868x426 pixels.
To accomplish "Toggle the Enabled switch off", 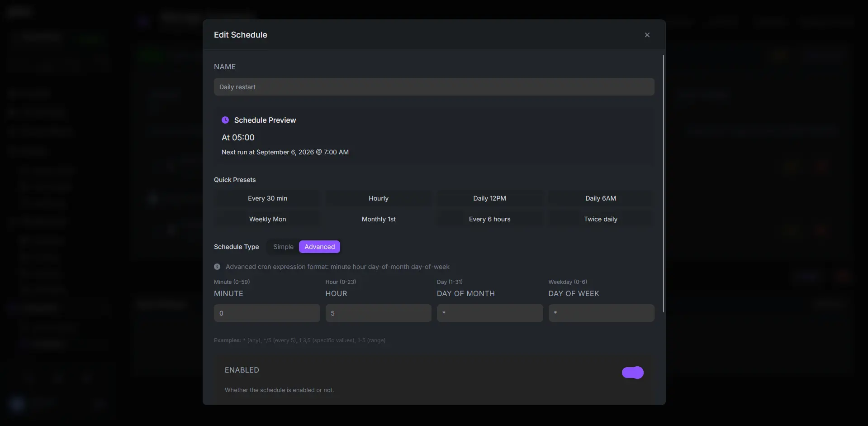I will 632,373.
